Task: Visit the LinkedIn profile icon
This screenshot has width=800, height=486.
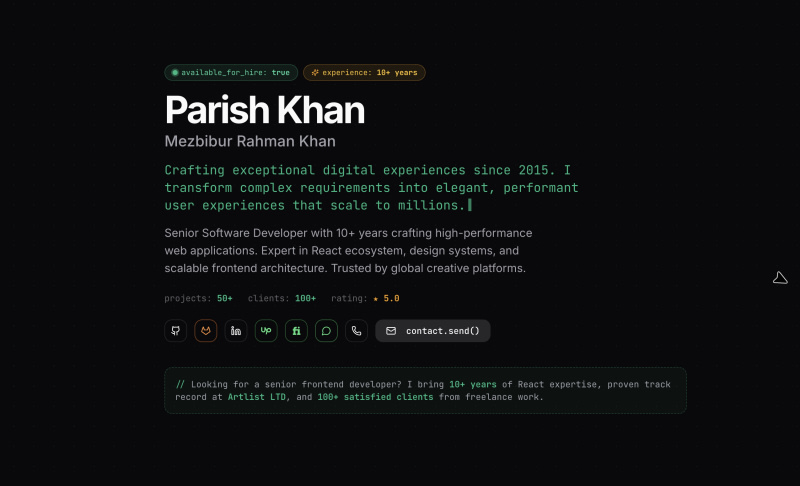Action: click(x=236, y=330)
